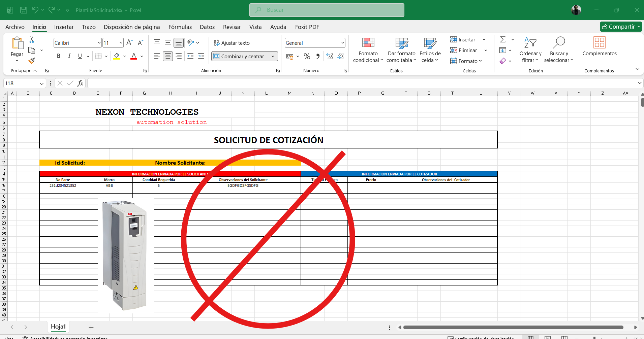Toggle Ajustar texto wrap text
The image size is (644, 339).
[232, 43]
